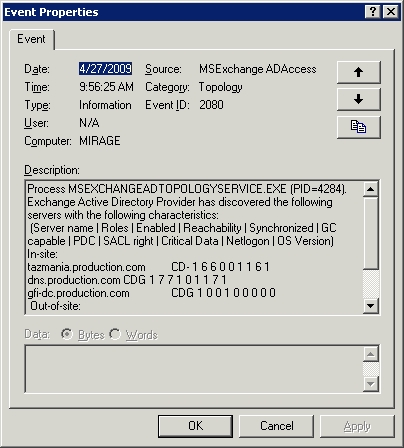Click the tazmania.production.com line
This screenshot has height=448, width=404.
pyautogui.click(x=149, y=267)
